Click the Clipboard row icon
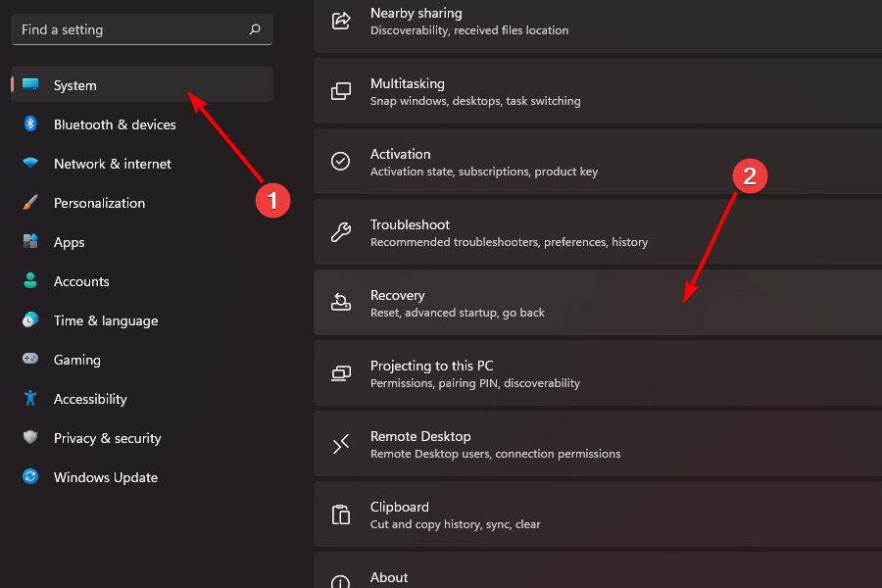The width and height of the screenshot is (882, 588). [x=341, y=514]
